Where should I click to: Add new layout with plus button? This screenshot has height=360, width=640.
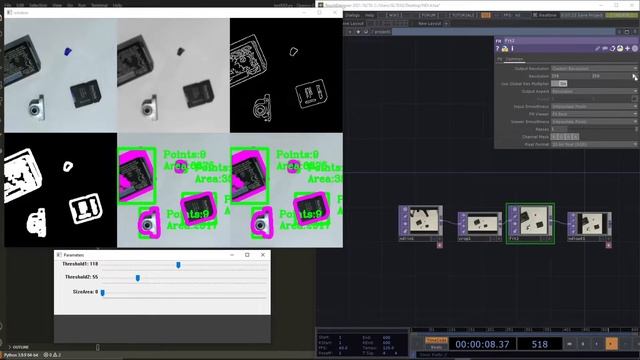[x=446, y=23]
